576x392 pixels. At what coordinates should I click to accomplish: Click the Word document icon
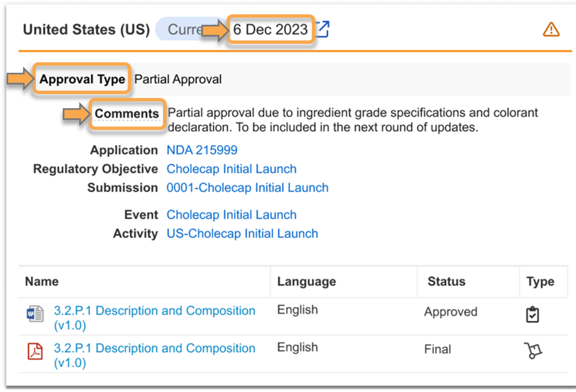pos(35,314)
